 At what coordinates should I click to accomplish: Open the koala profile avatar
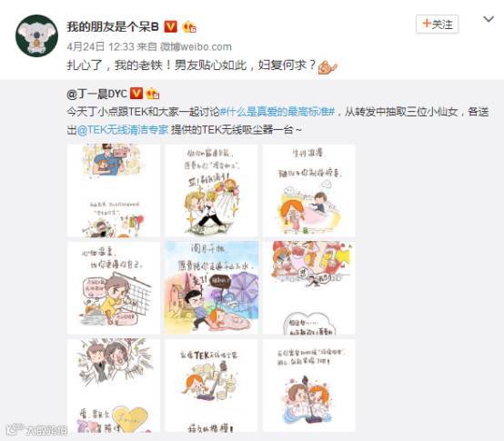[x=36, y=35]
